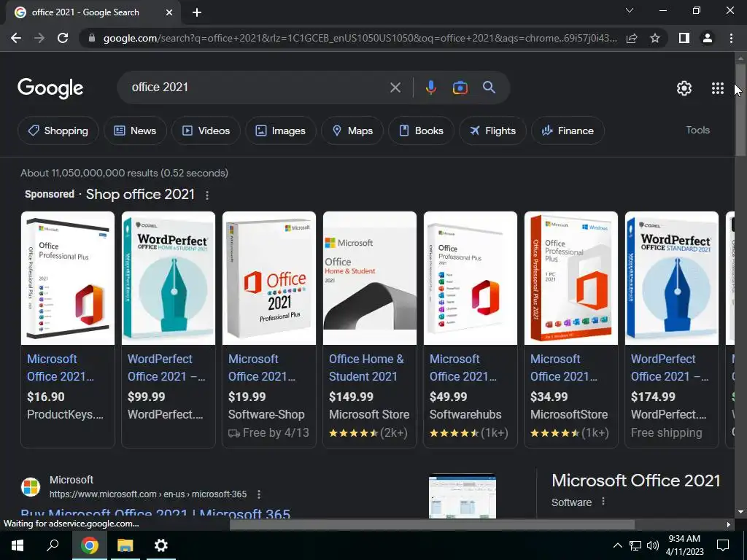Open the Windows Start menu
The width and height of the screenshot is (747, 560).
point(18,545)
